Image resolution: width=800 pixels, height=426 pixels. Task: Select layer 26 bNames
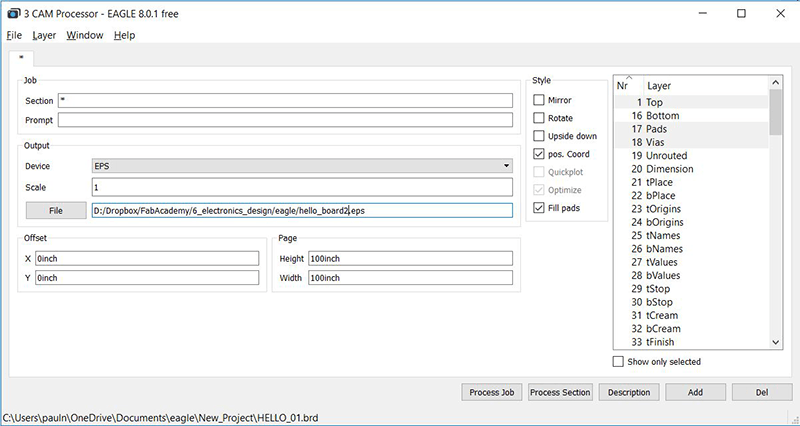692,248
